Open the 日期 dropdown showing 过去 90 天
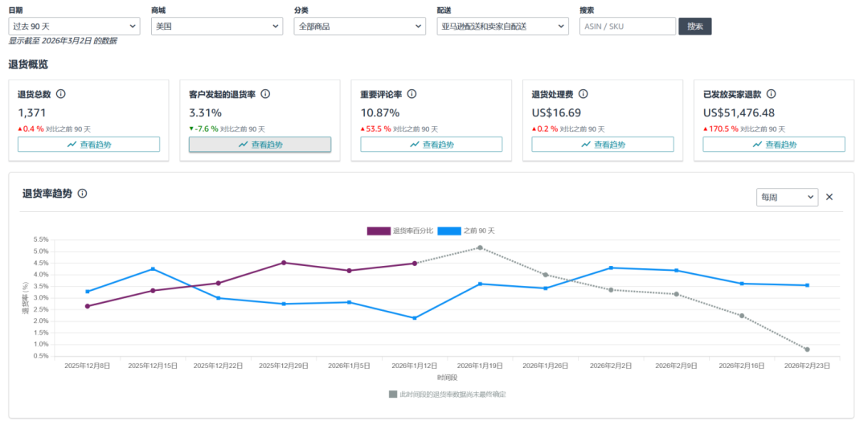 pos(74,27)
